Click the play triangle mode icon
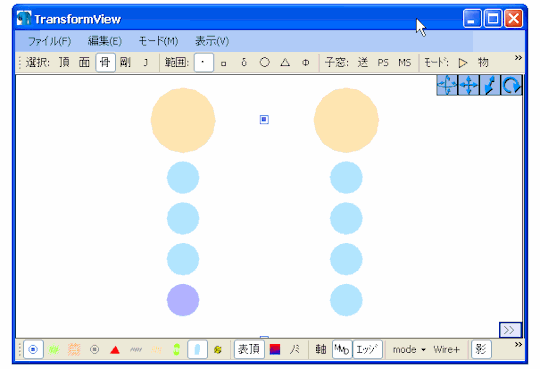 (463, 63)
